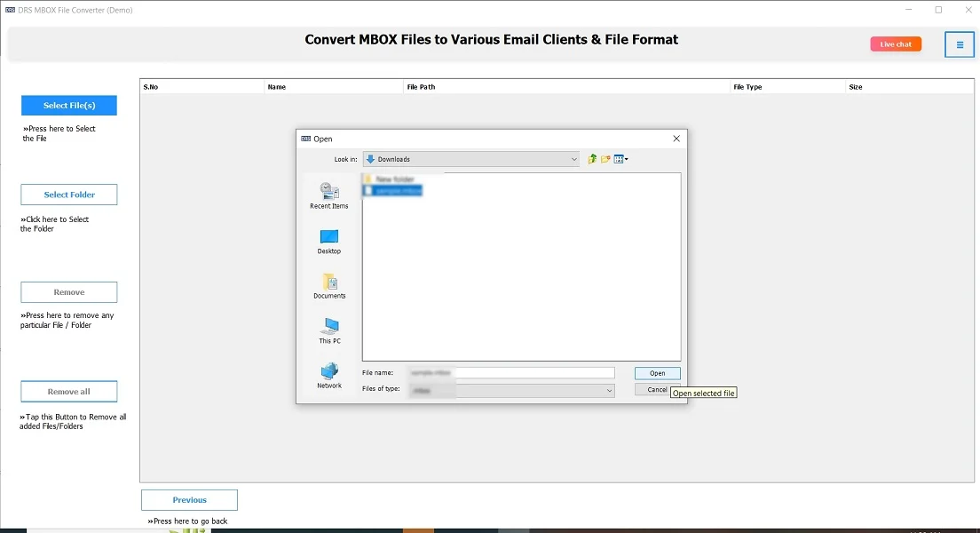The height and width of the screenshot is (533, 980).
Task: Open the Files of type dropdown
Action: 609,390
